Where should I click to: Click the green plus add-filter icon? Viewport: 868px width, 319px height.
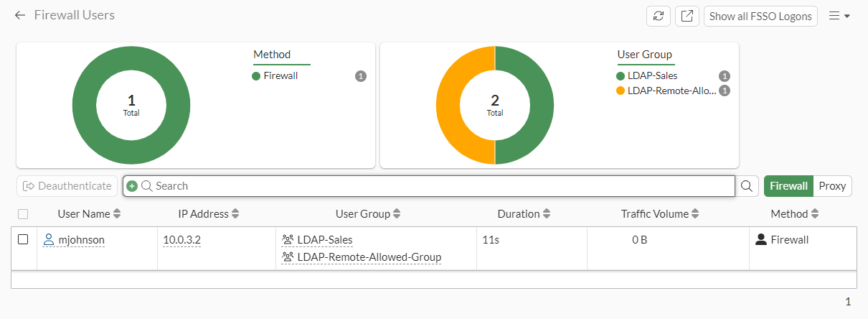[x=132, y=186]
